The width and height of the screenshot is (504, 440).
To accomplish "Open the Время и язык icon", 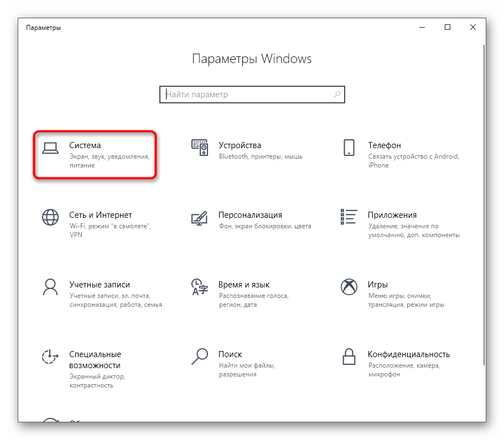I will [200, 287].
